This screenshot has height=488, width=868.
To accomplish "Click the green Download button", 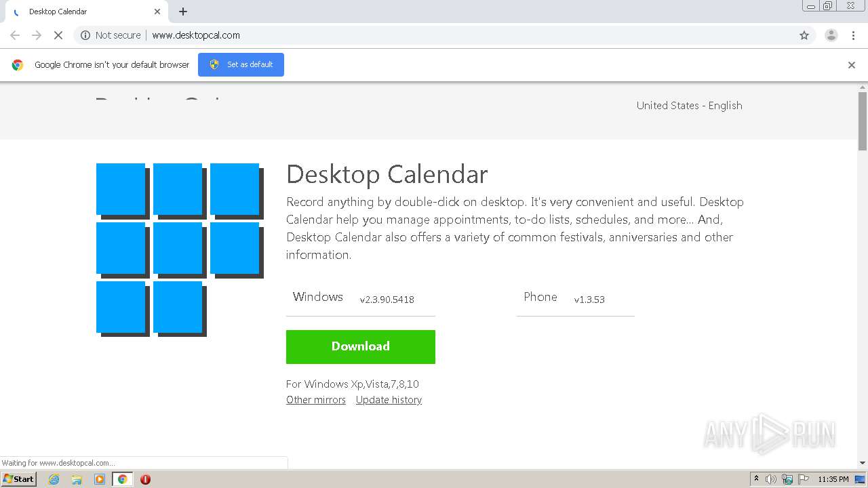I will click(361, 346).
